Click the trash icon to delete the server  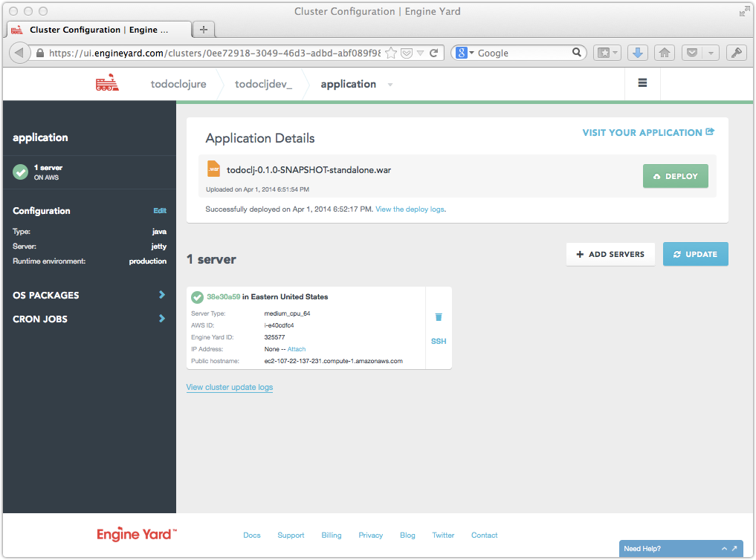pyautogui.click(x=439, y=316)
